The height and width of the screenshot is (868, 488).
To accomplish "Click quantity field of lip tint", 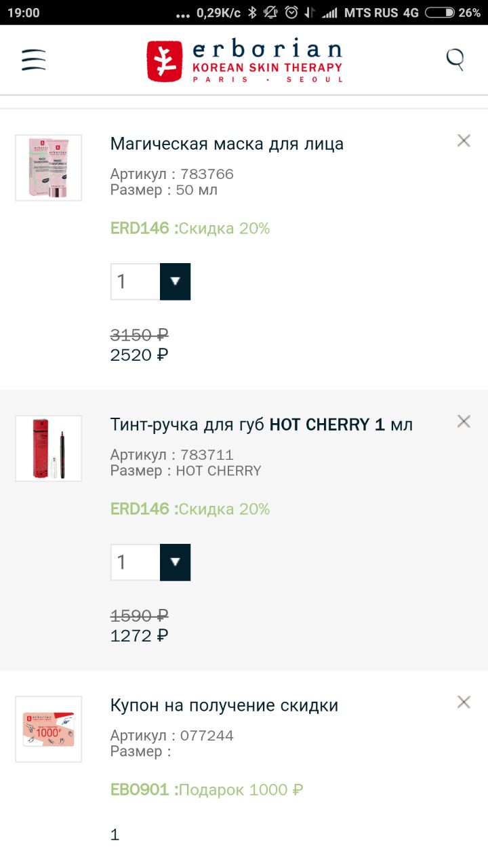I will pos(136,562).
